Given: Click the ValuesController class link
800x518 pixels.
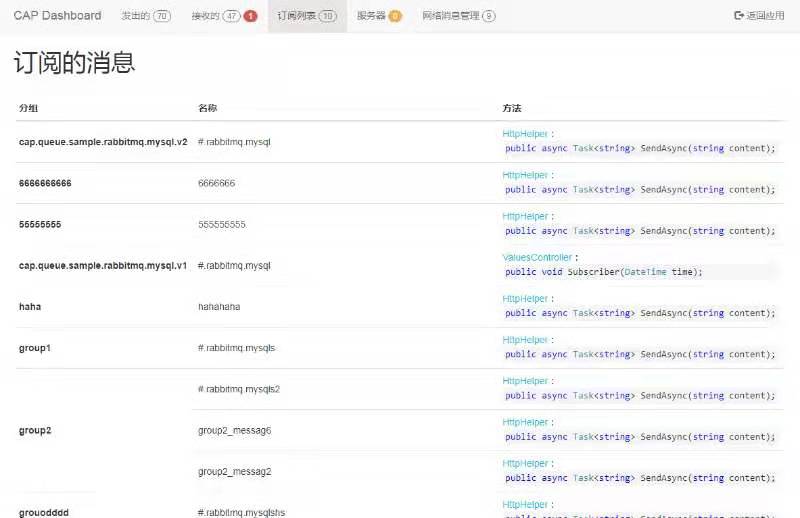Looking at the screenshot, I should (537, 257).
